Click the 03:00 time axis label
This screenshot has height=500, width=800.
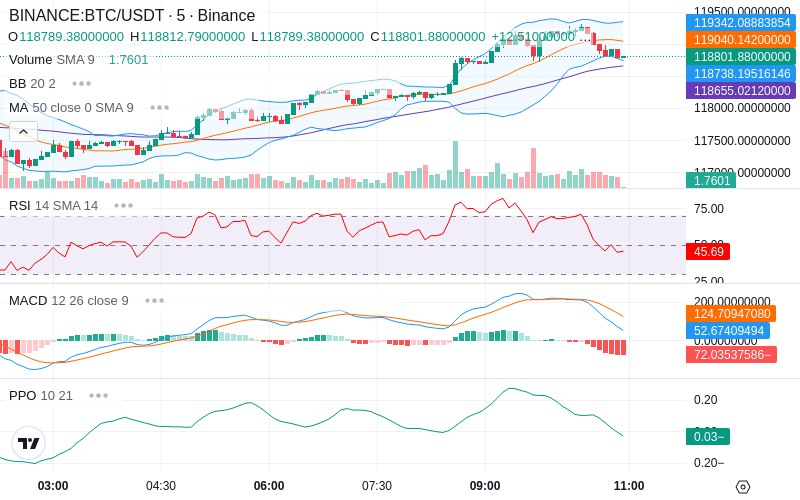53,485
